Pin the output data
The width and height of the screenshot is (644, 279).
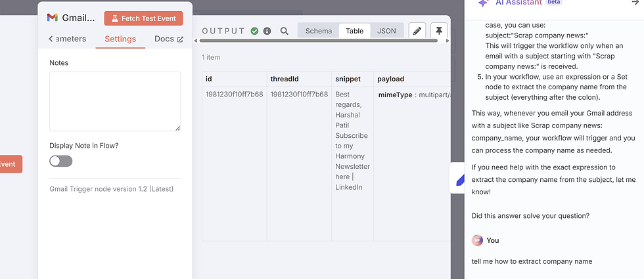[439, 31]
